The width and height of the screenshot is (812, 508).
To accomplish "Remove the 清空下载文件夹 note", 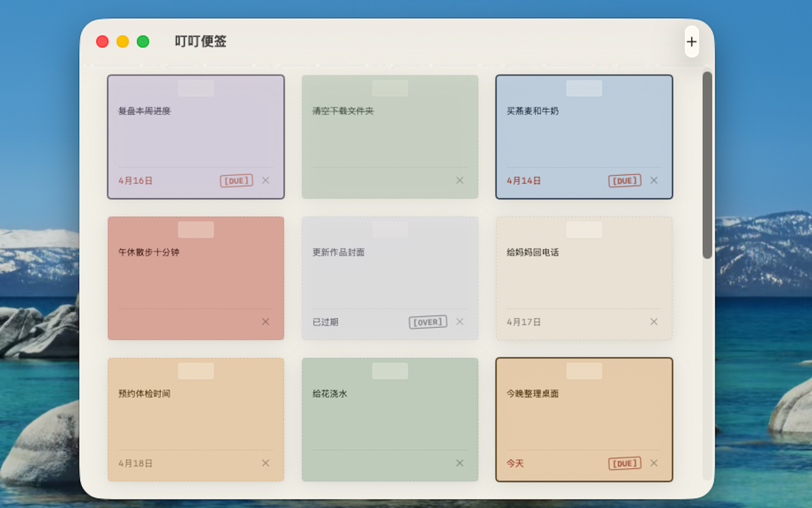I will pyautogui.click(x=460, y=180).
